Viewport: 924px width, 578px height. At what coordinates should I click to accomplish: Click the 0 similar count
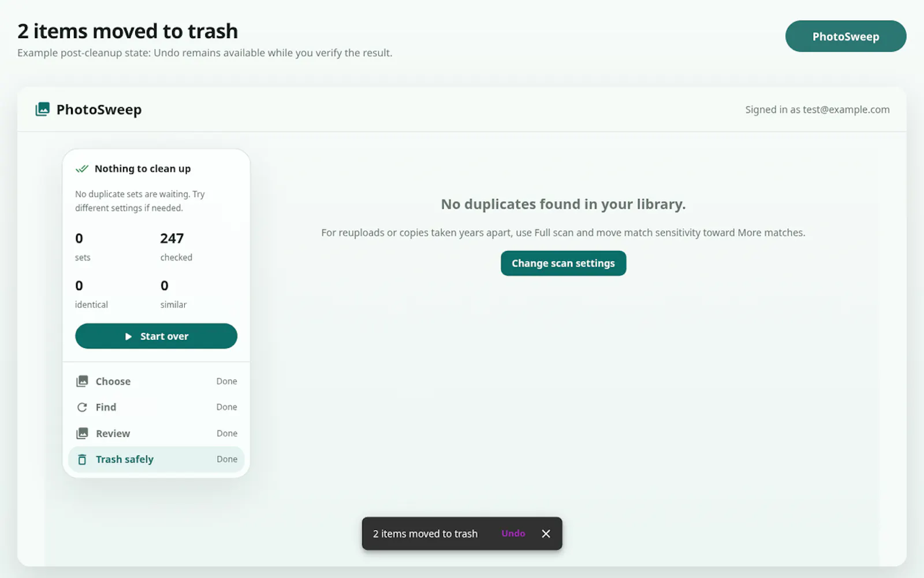coord(173,294)
